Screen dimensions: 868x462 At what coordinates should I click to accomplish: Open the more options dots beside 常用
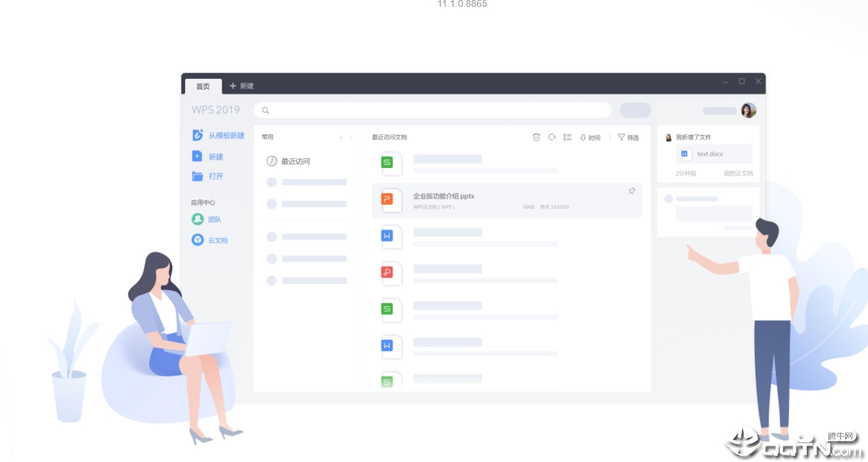tap(351, 138)
